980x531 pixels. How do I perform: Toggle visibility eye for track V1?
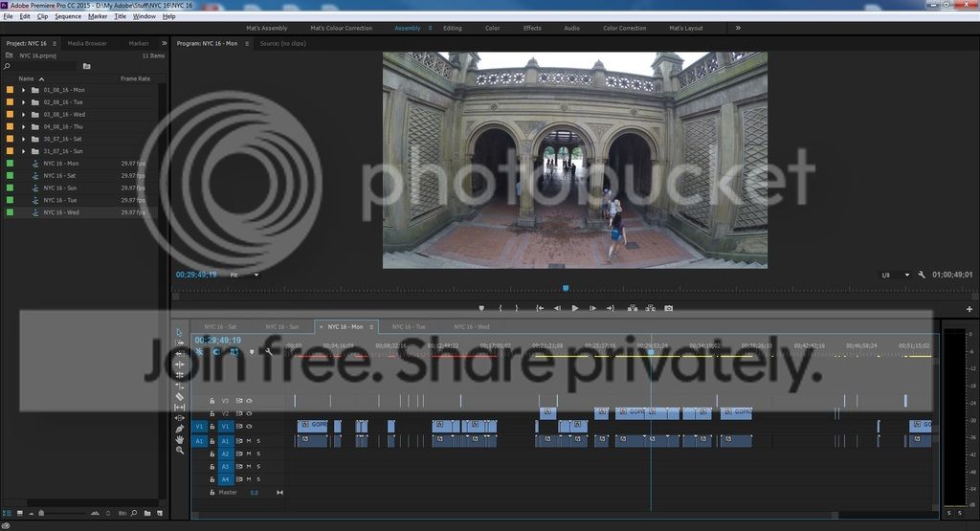coord(249,426)
